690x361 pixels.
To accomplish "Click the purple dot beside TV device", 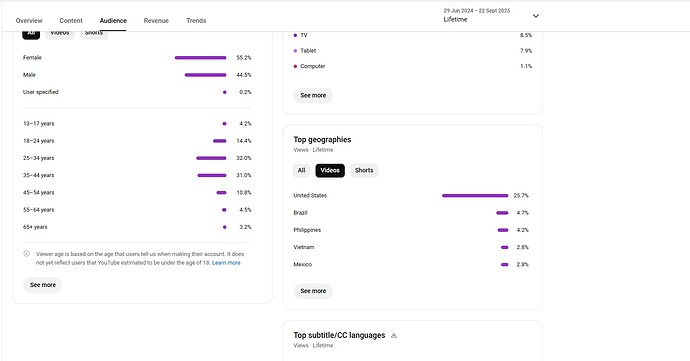I will click(295, 35).
